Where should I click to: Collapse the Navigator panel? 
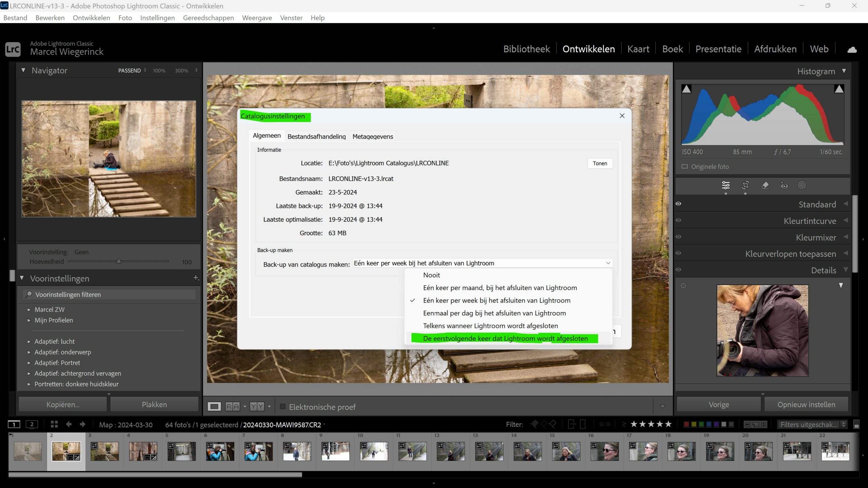pyautogui.click(x=23, y=70)
